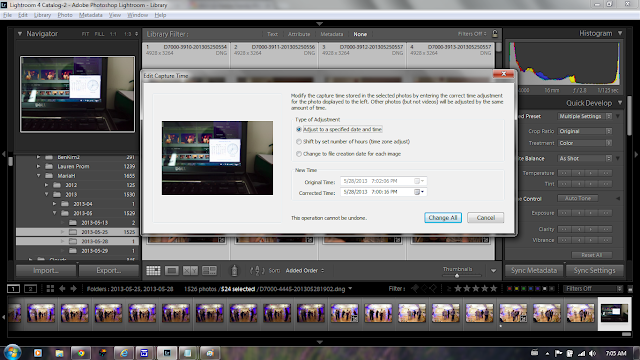Viewport: 640px width, 360px height.
Task: Open the File menu
Action: 7,15
